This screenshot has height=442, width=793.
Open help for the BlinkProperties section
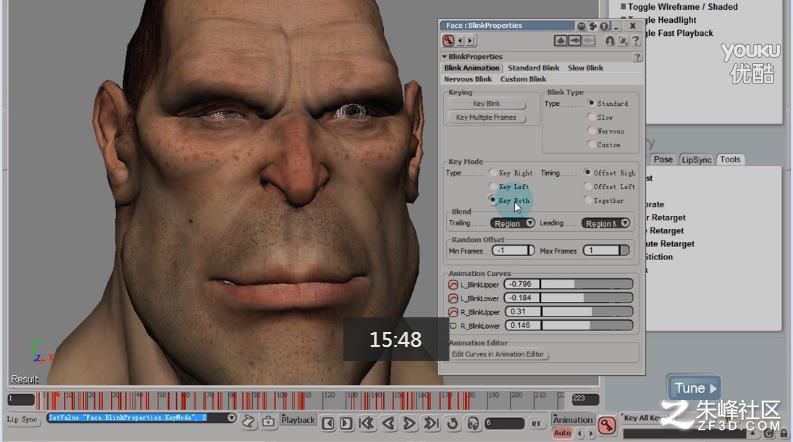tap(637, 57)
